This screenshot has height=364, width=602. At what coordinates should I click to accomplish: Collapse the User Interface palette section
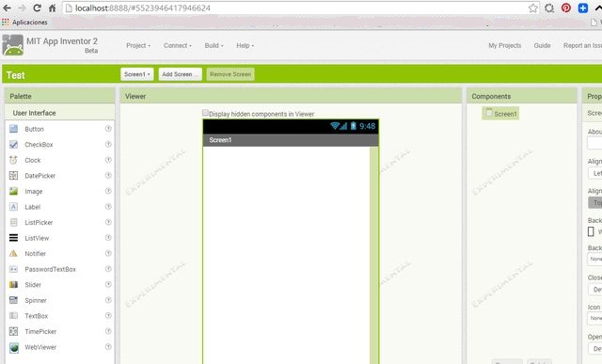[x=60, y=113]
